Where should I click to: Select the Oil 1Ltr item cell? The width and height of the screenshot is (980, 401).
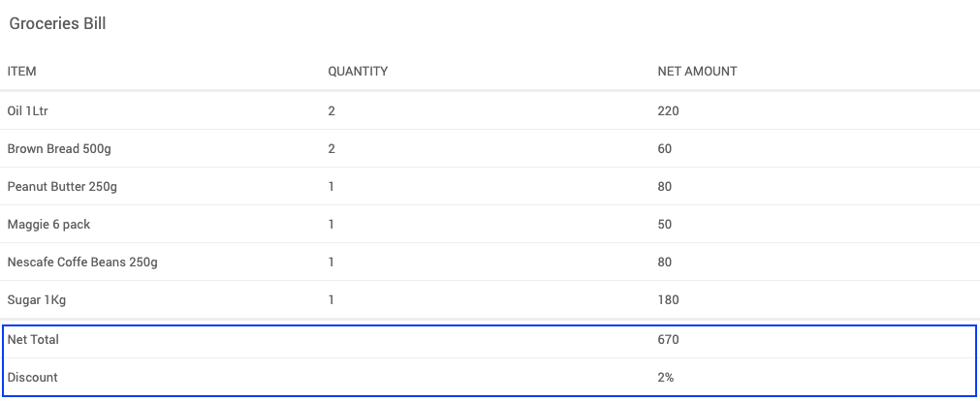27,111
